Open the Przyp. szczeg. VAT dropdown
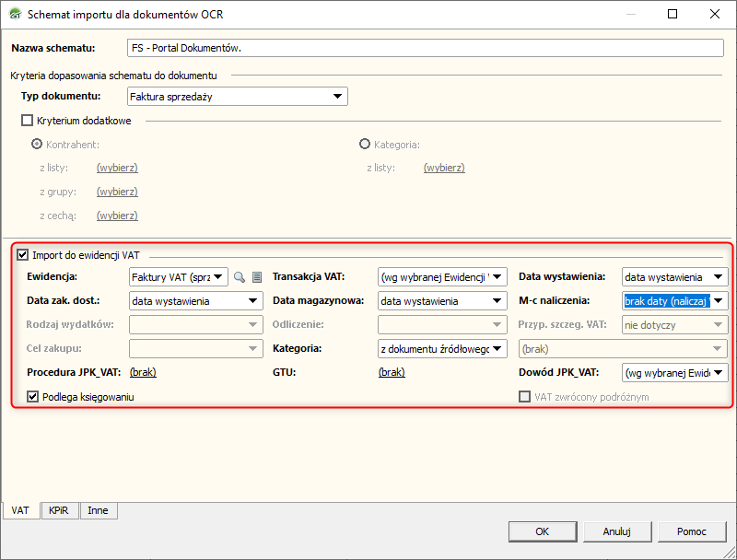 (674, 325)
